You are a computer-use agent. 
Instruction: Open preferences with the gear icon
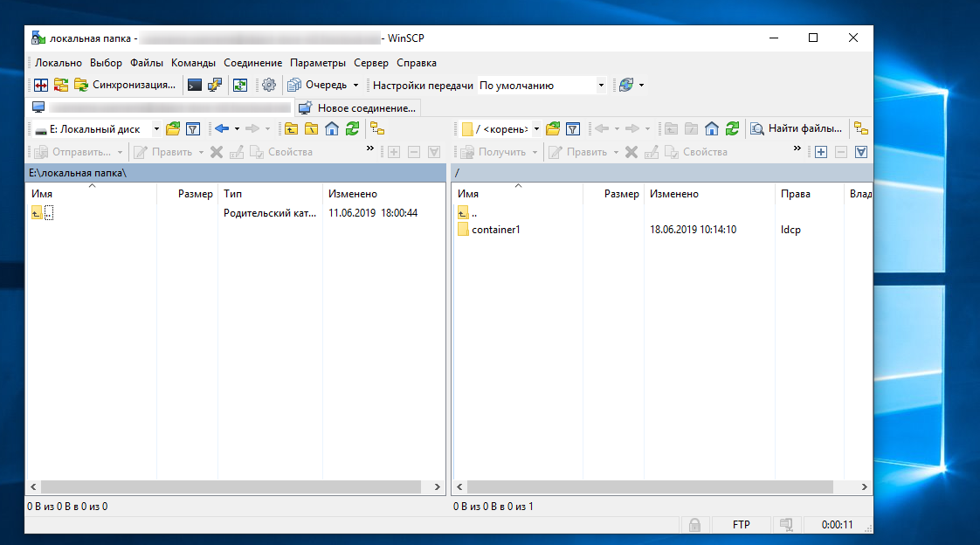click(269, 85)
